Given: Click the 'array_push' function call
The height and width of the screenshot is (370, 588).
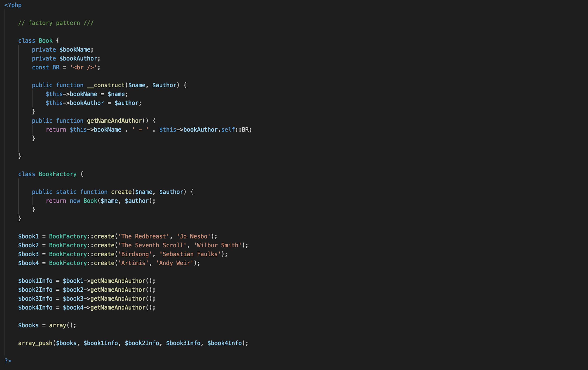Looking at the screenshot, I should (133, 343).
